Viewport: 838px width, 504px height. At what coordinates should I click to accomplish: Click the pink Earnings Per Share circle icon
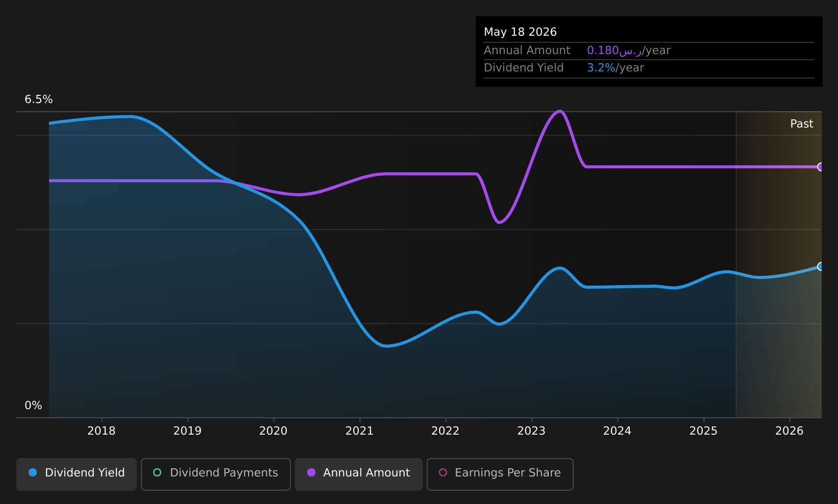(443, 472)
